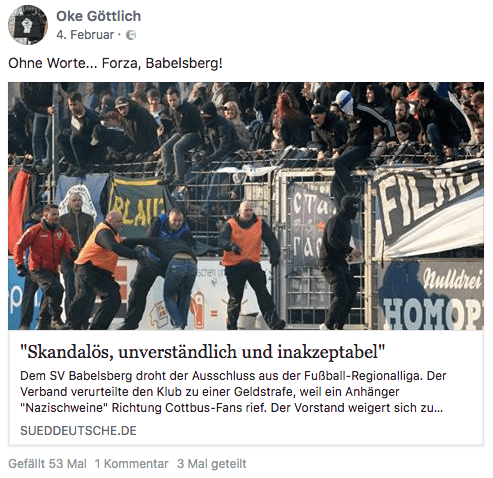Screen dimensions: 493x478
Task: Open the stadium fans article image
Action: pyautogui.click(x=246, y=206)
